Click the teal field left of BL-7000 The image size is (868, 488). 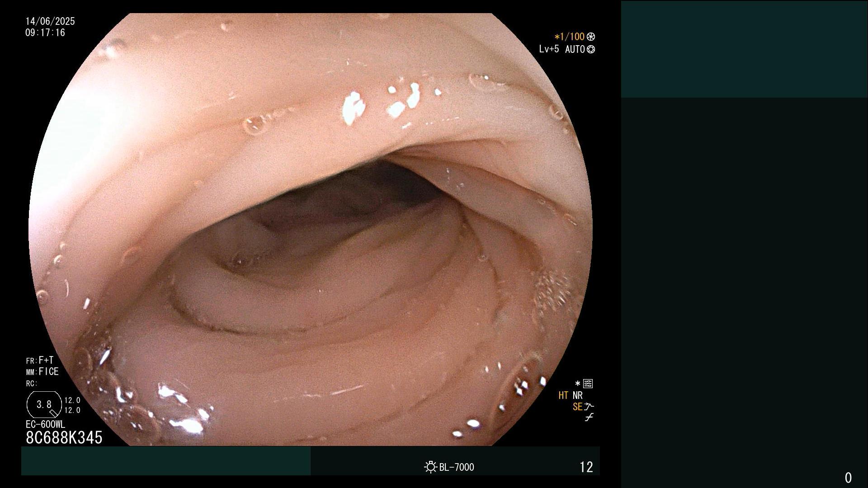point(166,461)
